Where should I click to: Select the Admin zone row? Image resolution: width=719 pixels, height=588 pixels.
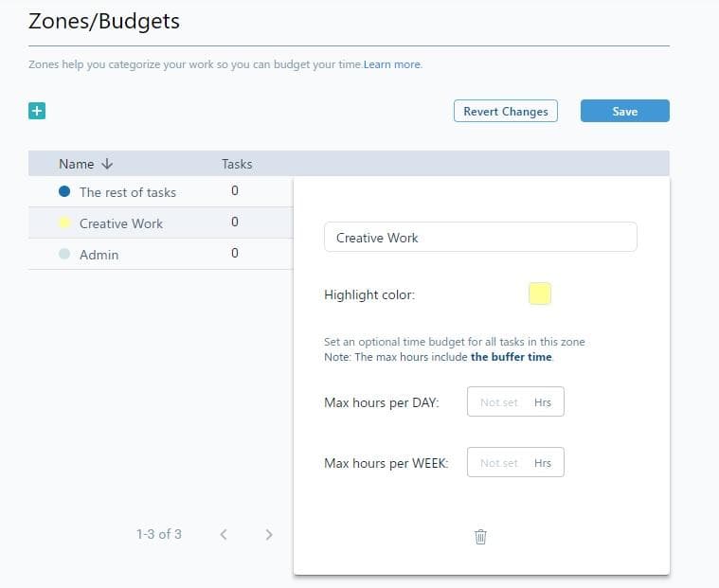coord(99,255)
